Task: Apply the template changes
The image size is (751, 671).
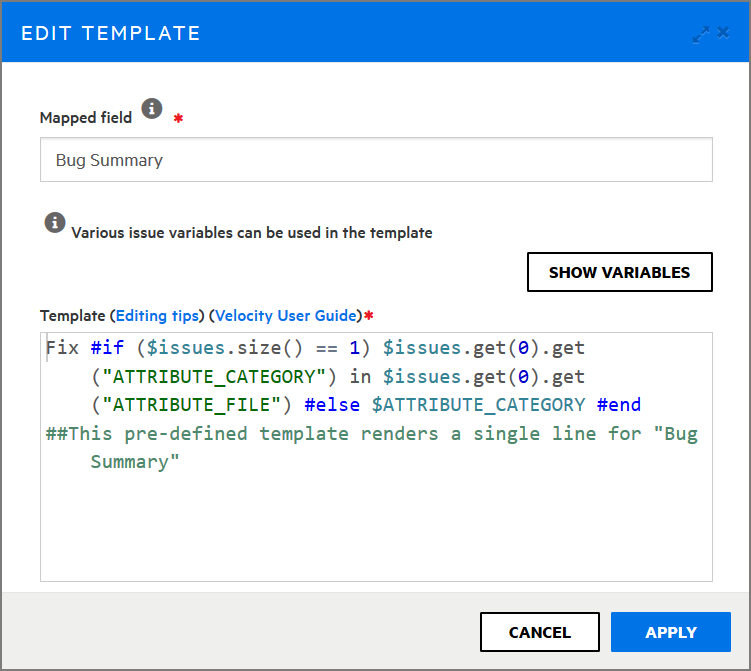Action: pos(671,632)
